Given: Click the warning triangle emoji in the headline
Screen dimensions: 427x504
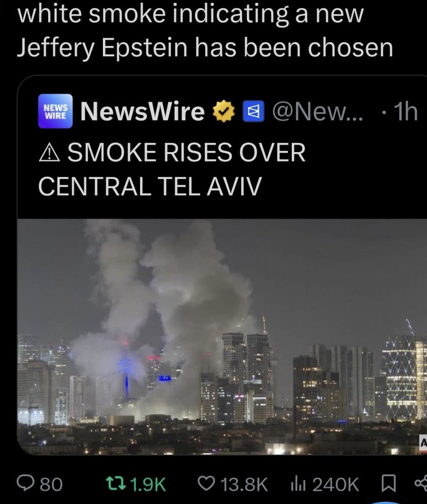Looking at the screenshot, I should click(x=49, y=153).
